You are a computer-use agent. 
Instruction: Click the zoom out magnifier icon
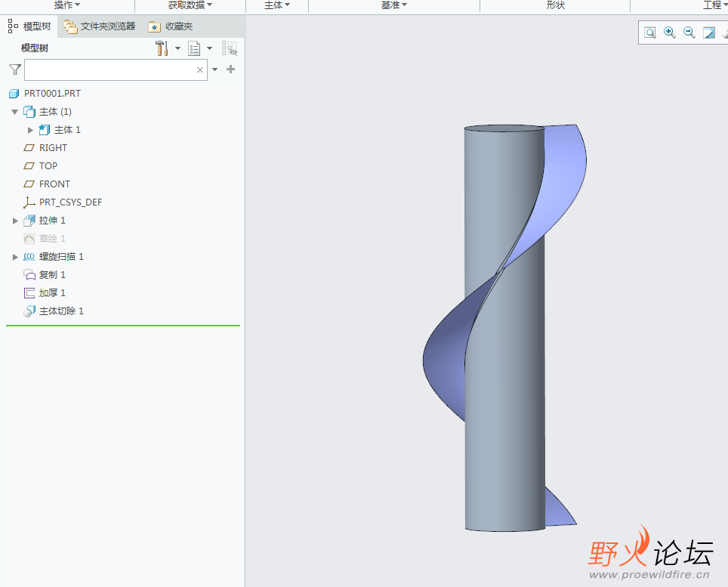click(689, 32)
